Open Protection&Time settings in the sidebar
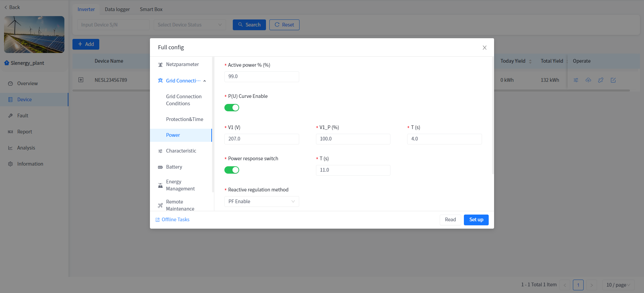 (x=184, y=119)
